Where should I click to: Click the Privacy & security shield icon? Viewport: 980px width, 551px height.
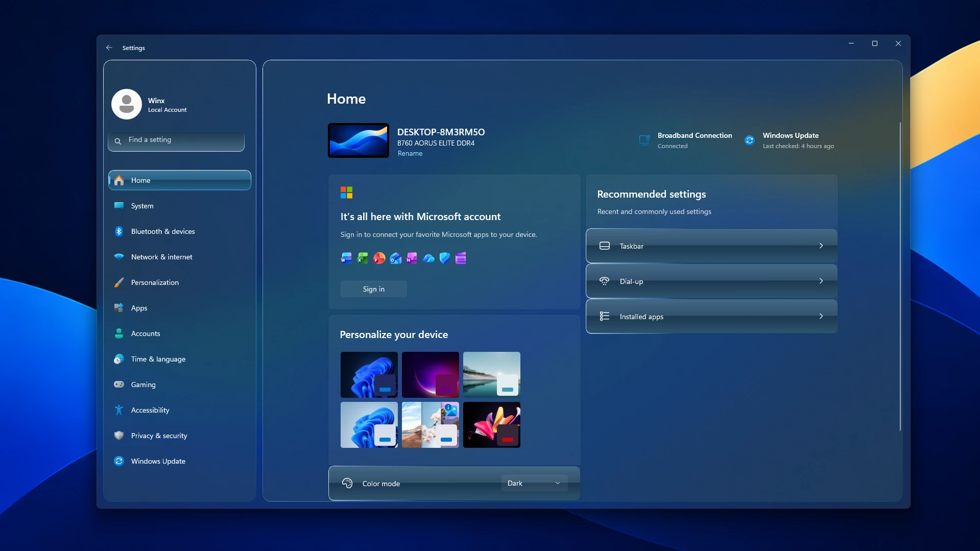tap(119, 436)
